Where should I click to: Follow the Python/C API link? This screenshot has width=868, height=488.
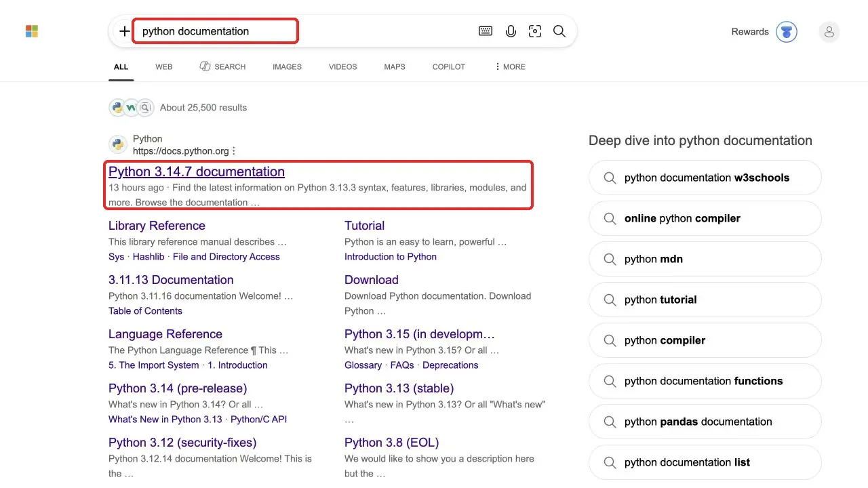pos(258,420)
